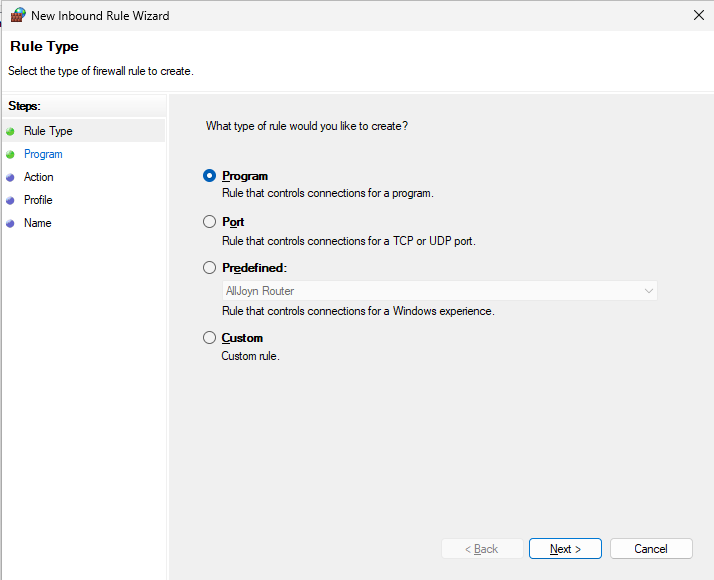Viewport: 714px width, 580px height.
Task: Open the AllJoyn Router predefined dropdown
Action: [439, 291]
